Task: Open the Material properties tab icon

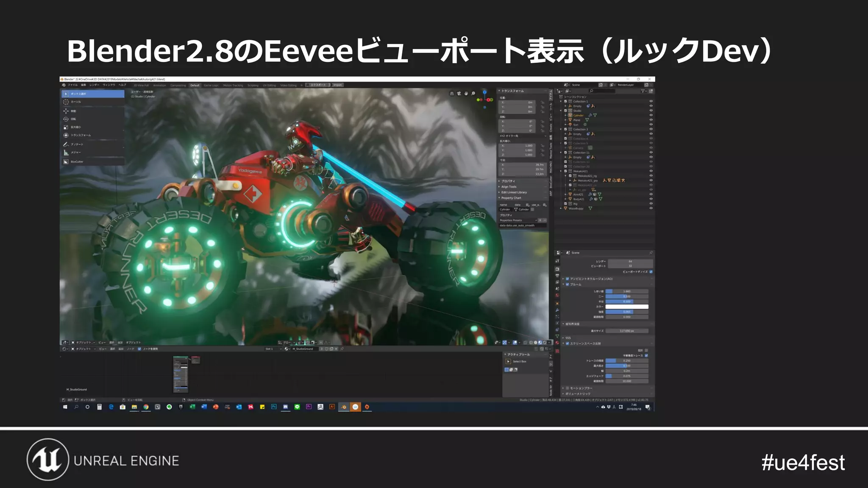Action: [557, 344]
